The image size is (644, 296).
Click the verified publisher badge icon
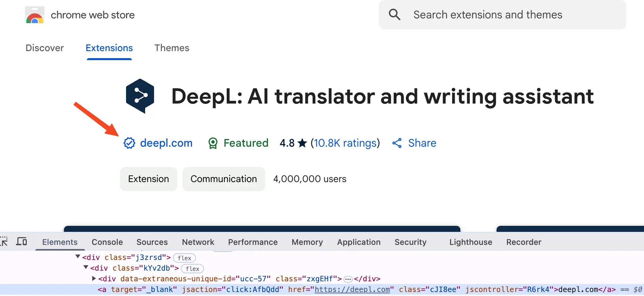(x=129, y=143)
